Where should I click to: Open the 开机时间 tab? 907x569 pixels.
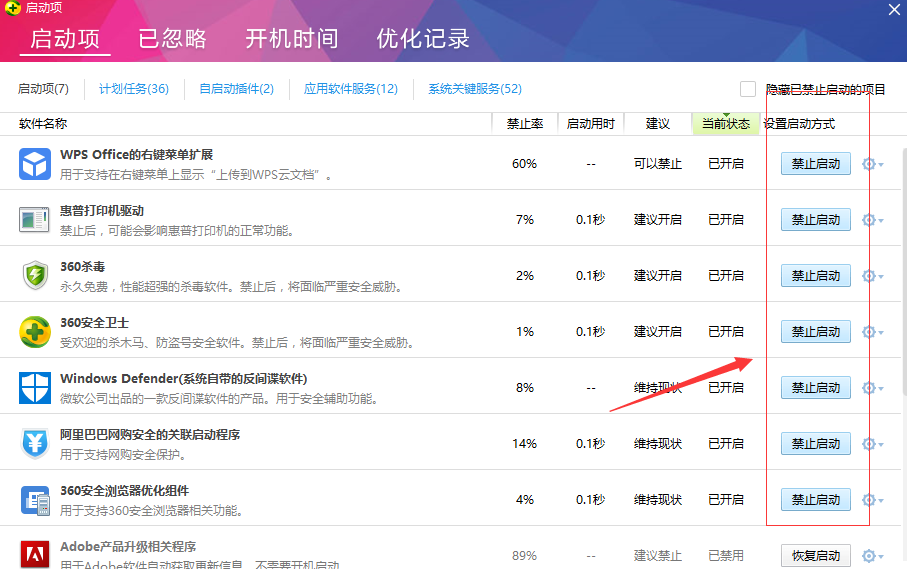point(292,39)
